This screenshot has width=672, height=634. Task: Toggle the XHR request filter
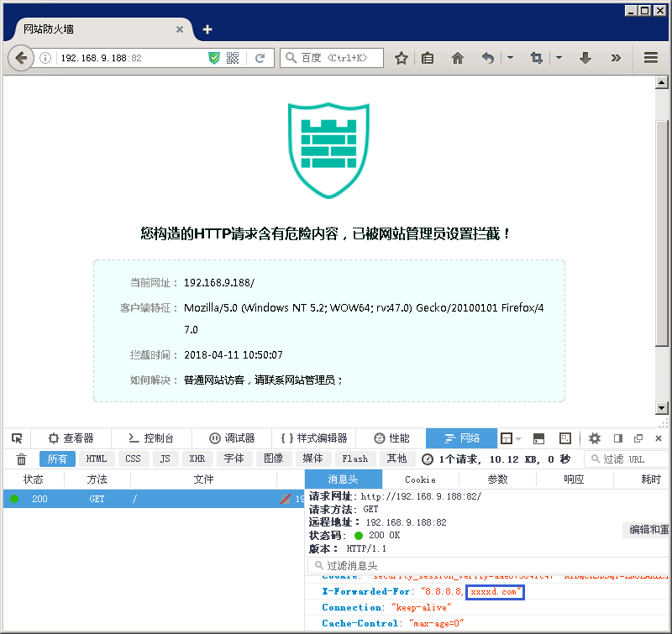tap(197, 459)
